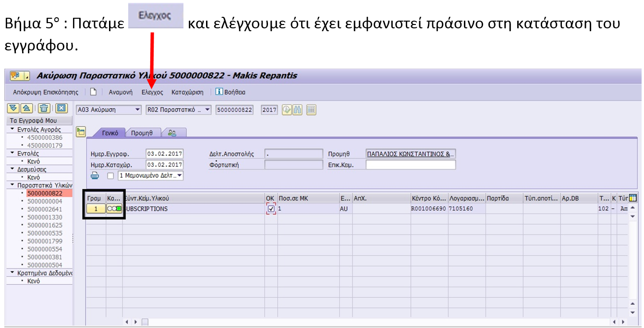Click the Δελτ.Αποστολής field
644x328 pixels.
click(x=293, y=154)
